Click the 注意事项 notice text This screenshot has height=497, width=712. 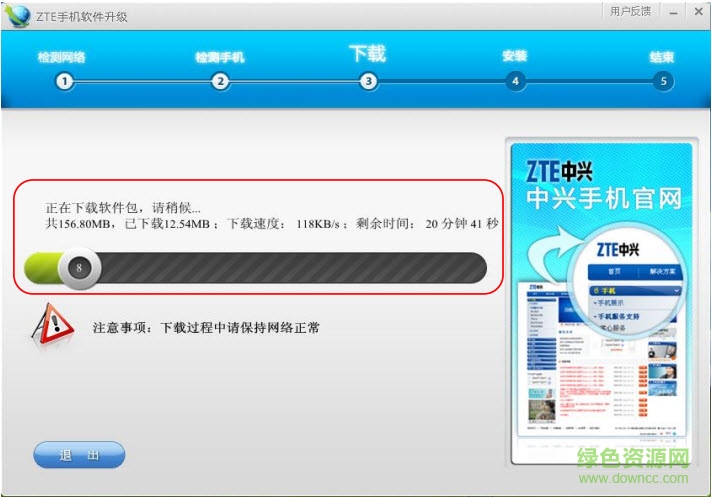coord(206,327)
